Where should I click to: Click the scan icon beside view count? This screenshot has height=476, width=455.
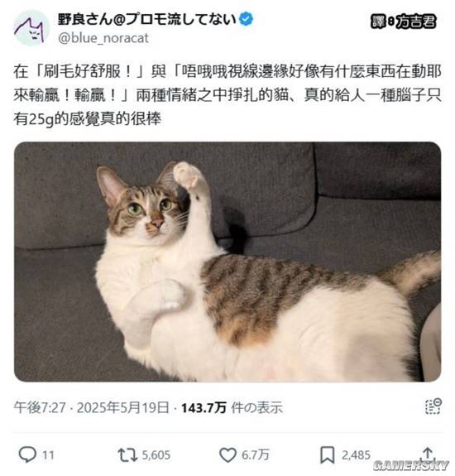coord(433,406)
